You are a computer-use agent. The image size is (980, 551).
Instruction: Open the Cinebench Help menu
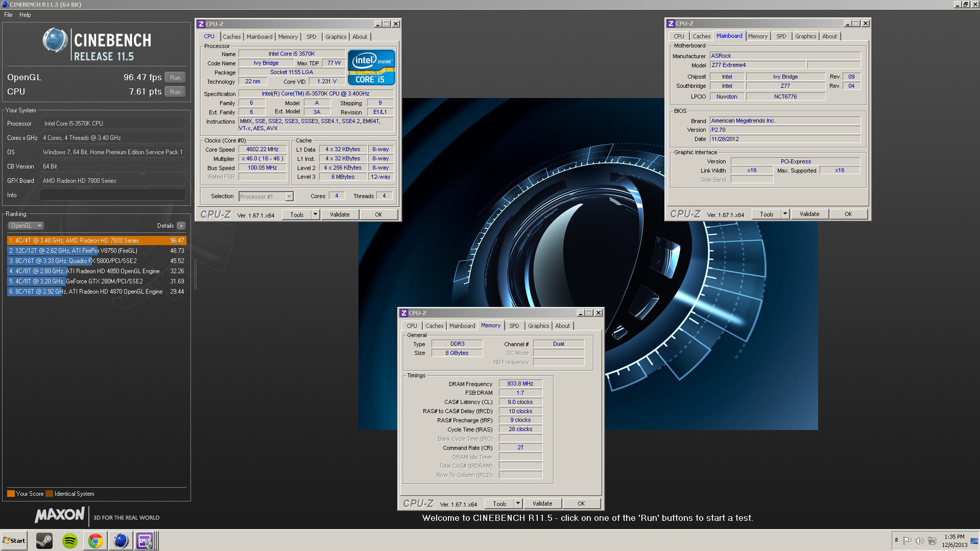25,15
